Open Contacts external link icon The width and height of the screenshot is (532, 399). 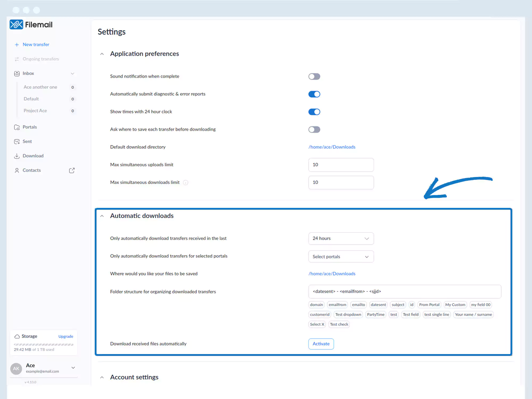point(72,170)
